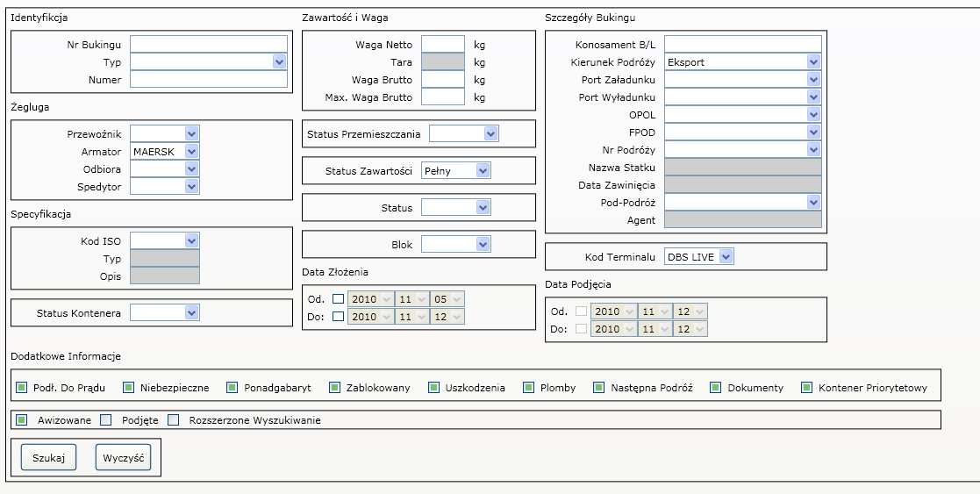The image size is (980, 494).
Task: Focus the Numer text field
Action: pyautogui.click(x=209, y=80)
